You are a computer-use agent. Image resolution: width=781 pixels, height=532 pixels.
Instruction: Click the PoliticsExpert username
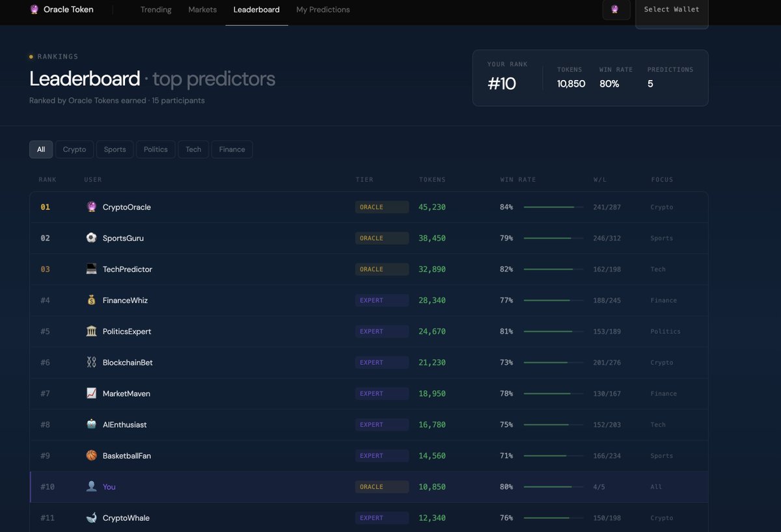[127, 332]
